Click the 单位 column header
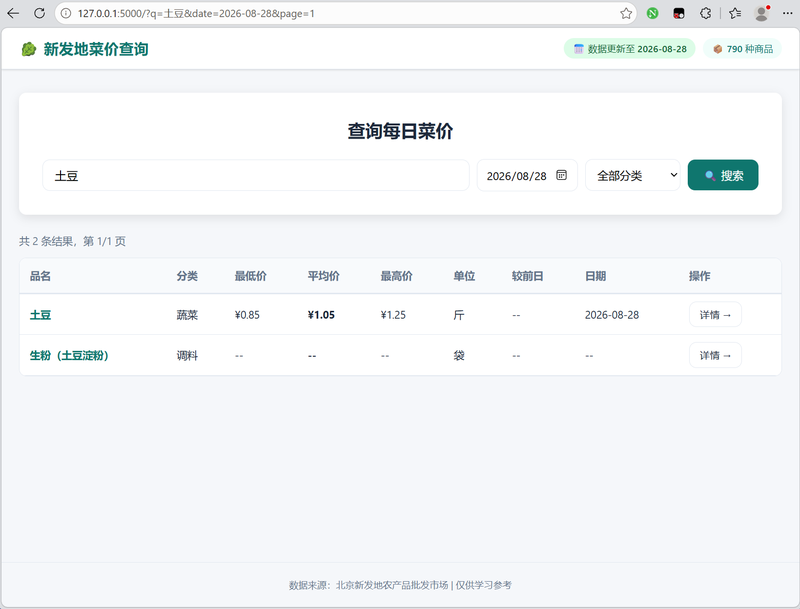Screen dimensions: 800x609 click(x=464, y=276)
